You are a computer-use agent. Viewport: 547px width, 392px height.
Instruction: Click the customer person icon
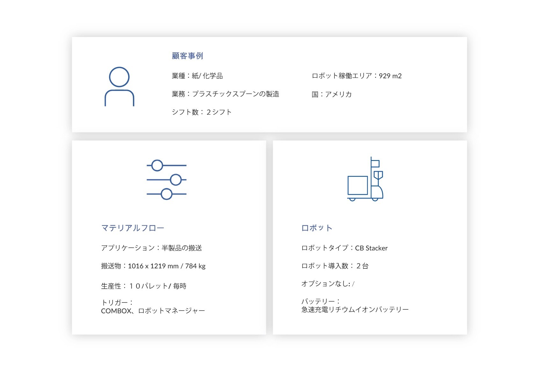(x=119, y=86)
